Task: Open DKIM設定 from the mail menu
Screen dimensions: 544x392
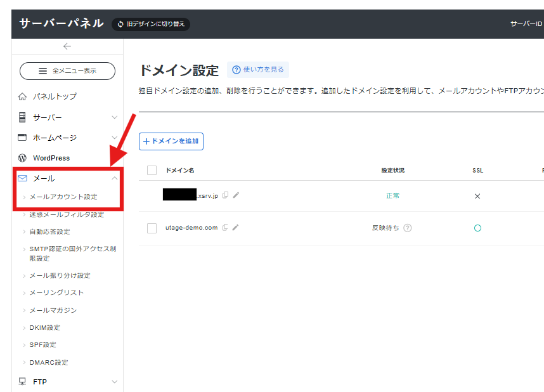Action: pyautogui.click(x=45, y=327)
